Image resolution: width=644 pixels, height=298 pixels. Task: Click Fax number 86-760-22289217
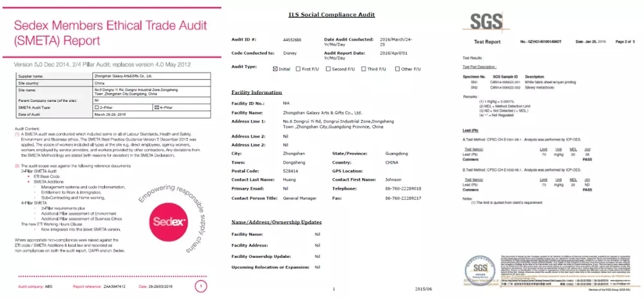(403, 198)
